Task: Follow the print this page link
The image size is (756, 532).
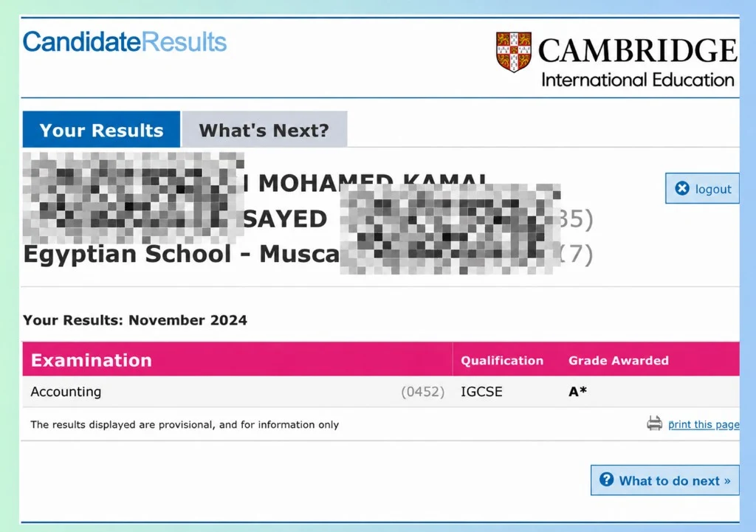Action: coord(704,424)
